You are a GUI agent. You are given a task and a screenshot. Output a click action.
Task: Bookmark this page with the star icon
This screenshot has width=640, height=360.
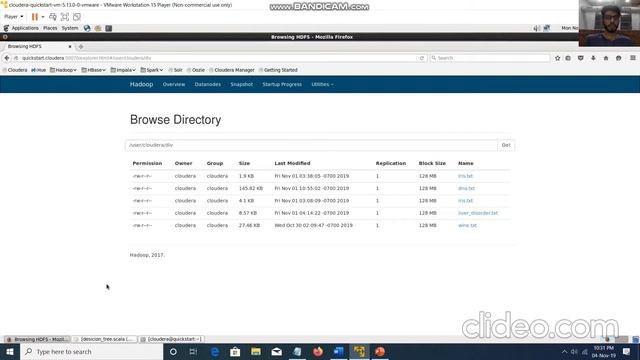pyautogui.click(x=558, y=58)
